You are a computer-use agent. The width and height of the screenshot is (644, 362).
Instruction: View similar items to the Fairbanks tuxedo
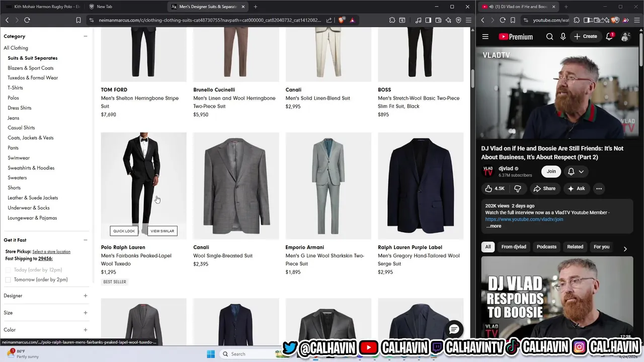click(x=162, y=231)
